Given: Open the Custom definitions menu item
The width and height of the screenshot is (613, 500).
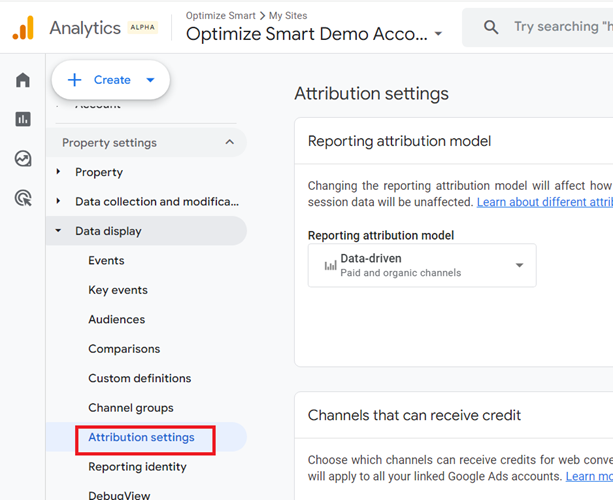Looking at the screenshot, I should [x=140, y=378].
